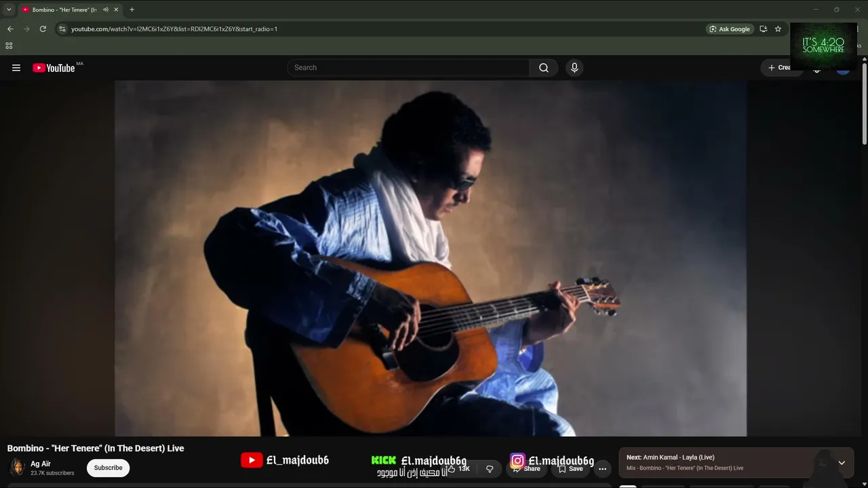The width and height of the screenshot is (868, 488).
Task: Share this video
Action: tap(526, 468)
